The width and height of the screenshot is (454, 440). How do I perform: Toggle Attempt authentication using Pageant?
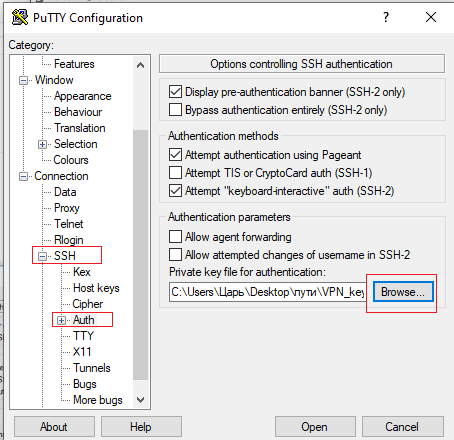175,155
